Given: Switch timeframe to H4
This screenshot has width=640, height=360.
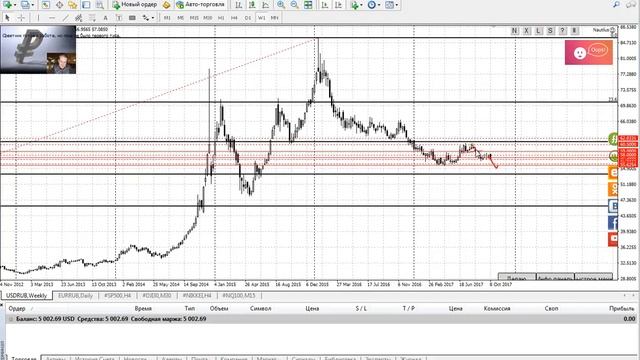Looking at the screenshot, I should 234,18.
